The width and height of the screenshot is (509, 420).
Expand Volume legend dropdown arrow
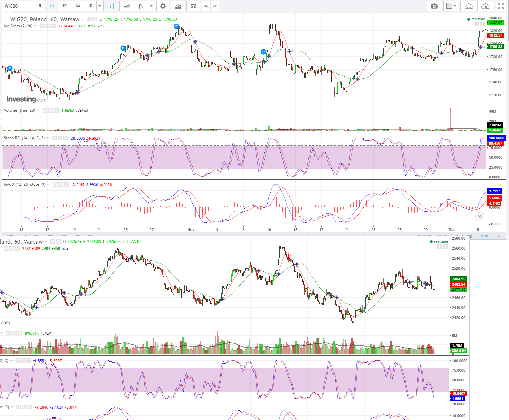pyautogui.click(x=38, y=110)
